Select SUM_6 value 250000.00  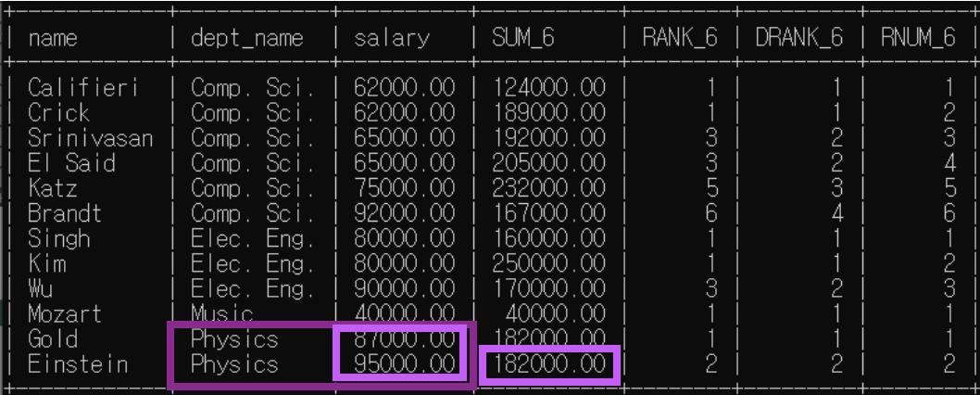[549, 263]
